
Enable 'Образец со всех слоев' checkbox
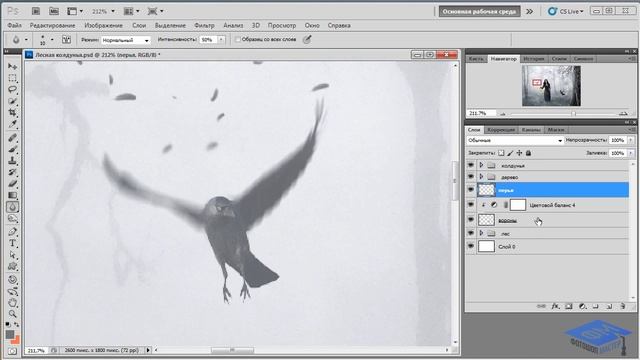click(x=238, y=40)
